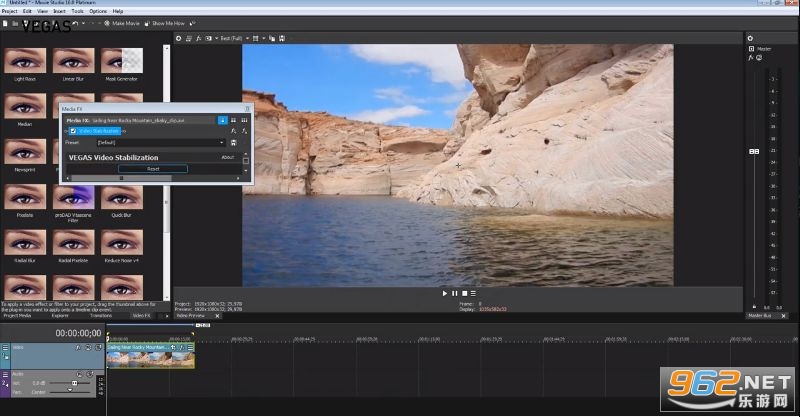Select the Median effect thumbnail
Screen dimensions: 800x417
(x=25, y=106)
